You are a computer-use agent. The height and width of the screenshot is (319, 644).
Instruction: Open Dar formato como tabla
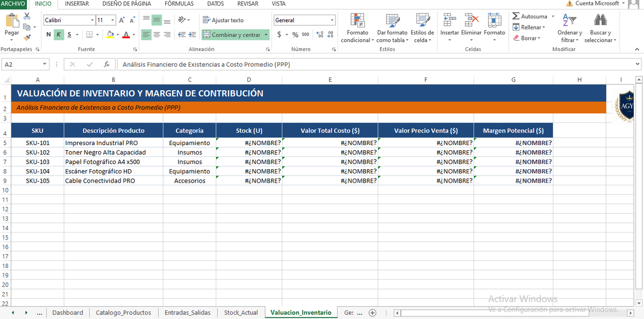392,28
